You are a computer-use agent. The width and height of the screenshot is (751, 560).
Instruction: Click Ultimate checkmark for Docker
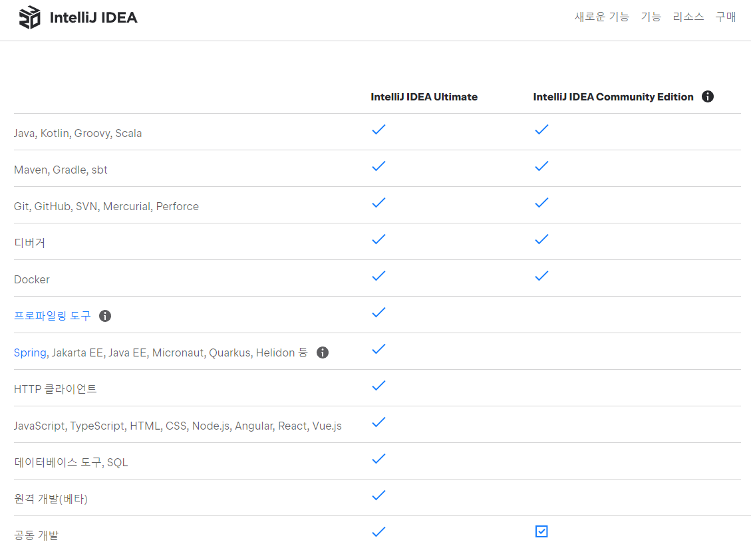click(x=379, y=276)
